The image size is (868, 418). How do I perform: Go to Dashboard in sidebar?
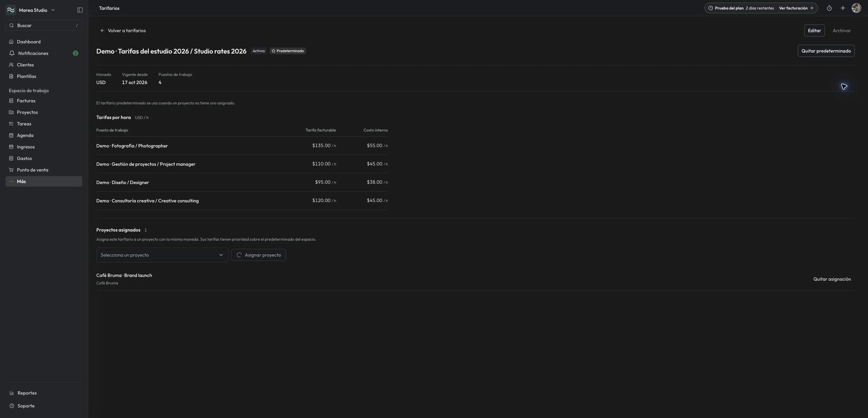[x=44, y=42]
